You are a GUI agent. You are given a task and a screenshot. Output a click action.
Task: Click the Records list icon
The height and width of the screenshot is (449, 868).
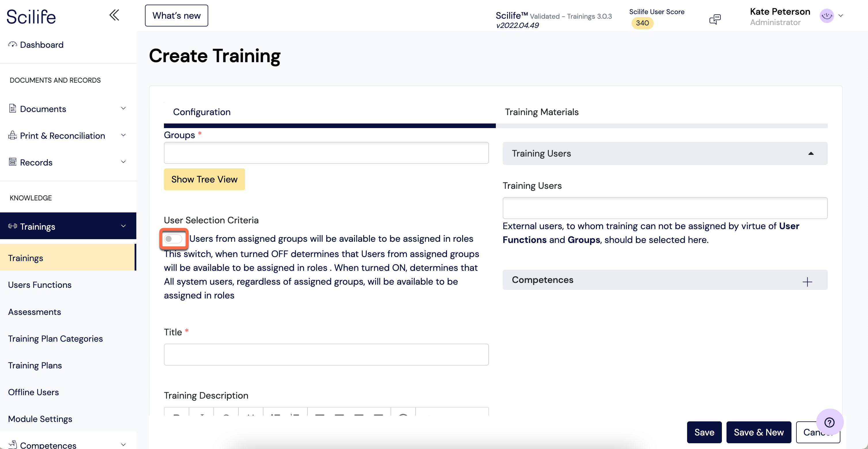point(12,162)
